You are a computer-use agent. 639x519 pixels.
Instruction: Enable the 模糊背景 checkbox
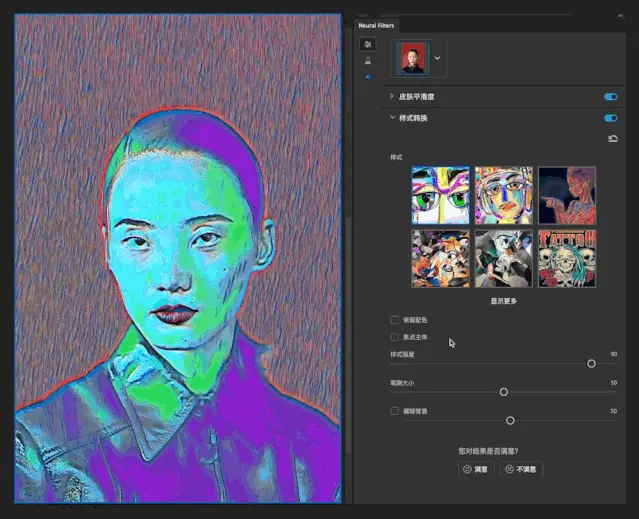coord(394,411)
